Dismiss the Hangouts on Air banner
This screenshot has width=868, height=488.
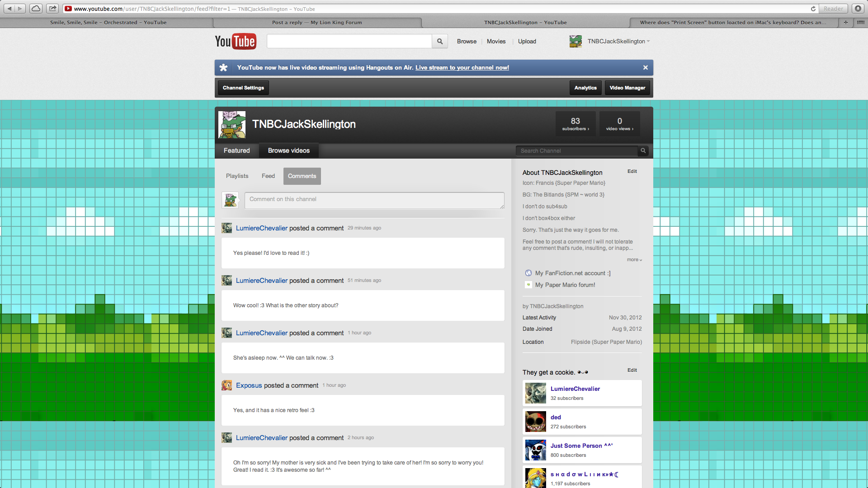(x=645, y=67)
